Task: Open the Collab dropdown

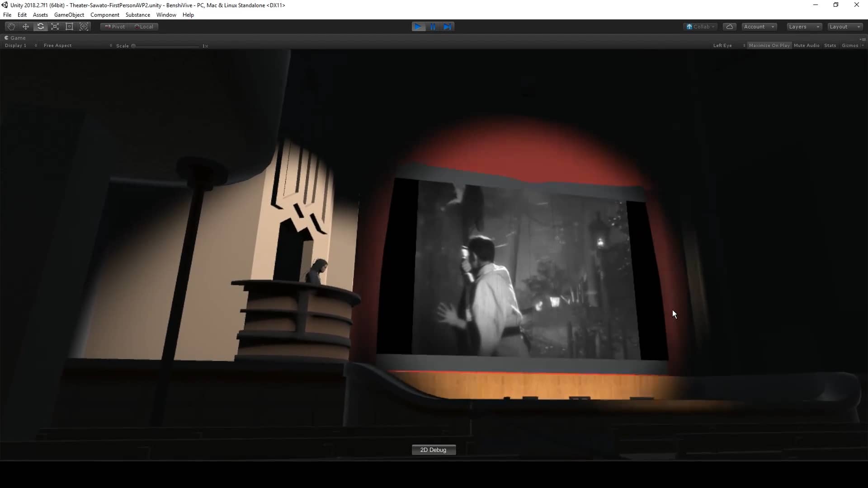Action: (700, 27)
